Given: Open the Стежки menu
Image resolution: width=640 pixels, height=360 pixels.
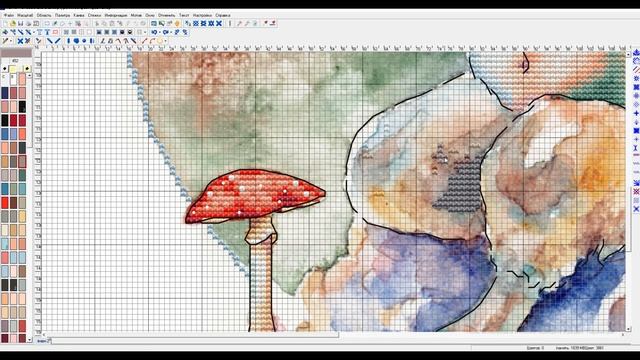Looking at the screenshot, I should point(94,15).
